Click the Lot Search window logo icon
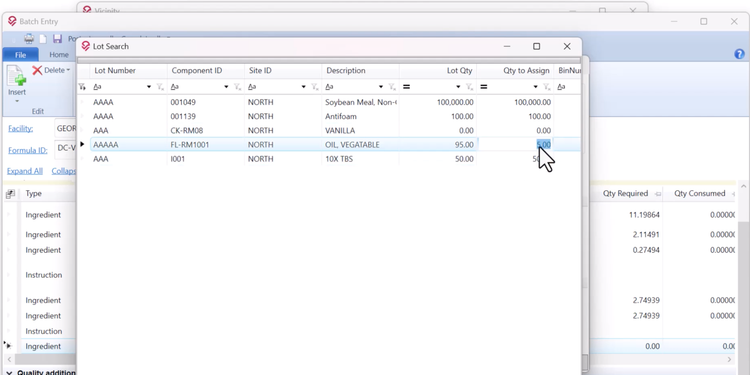The width and height of the screenshot is (750, 375). pos(86,46)
